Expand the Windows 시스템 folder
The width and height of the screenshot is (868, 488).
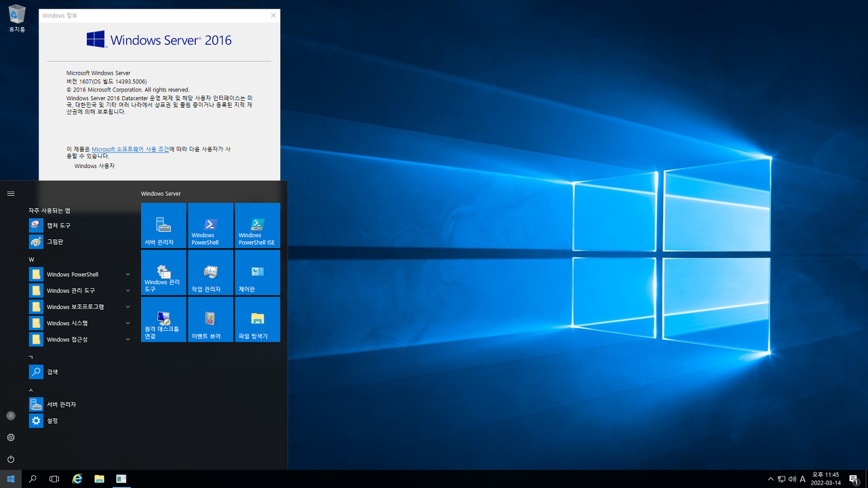tap(81, 323)
